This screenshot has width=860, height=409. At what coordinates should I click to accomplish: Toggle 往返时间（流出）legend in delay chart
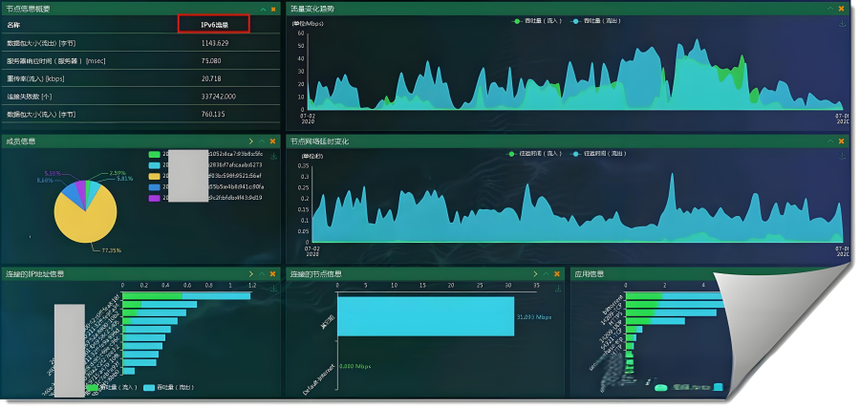click(598, 154)
